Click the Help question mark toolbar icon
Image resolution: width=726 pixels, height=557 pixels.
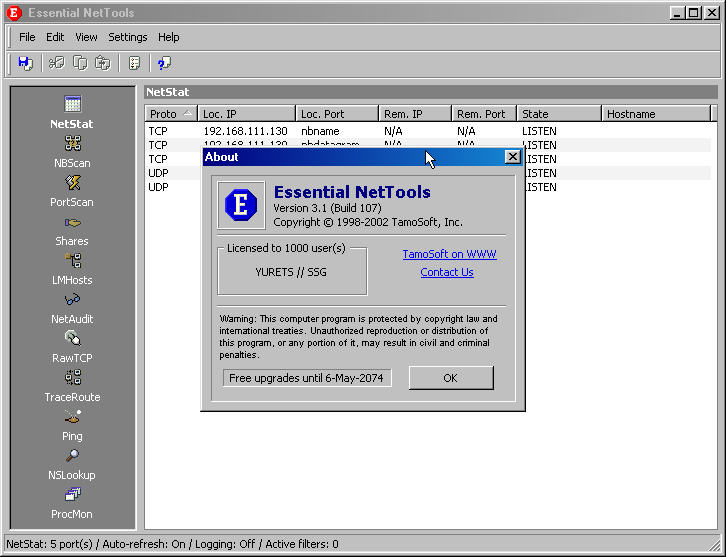tap(163, 63)
